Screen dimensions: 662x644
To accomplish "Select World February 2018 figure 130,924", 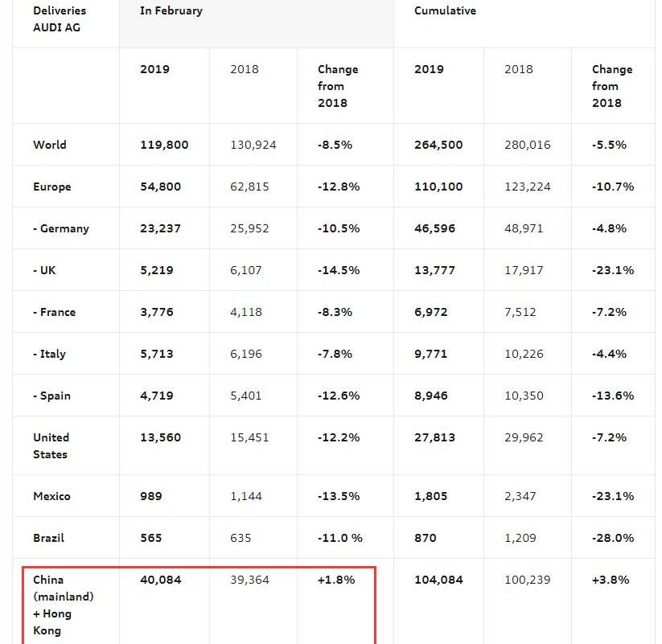I will 253,146.
